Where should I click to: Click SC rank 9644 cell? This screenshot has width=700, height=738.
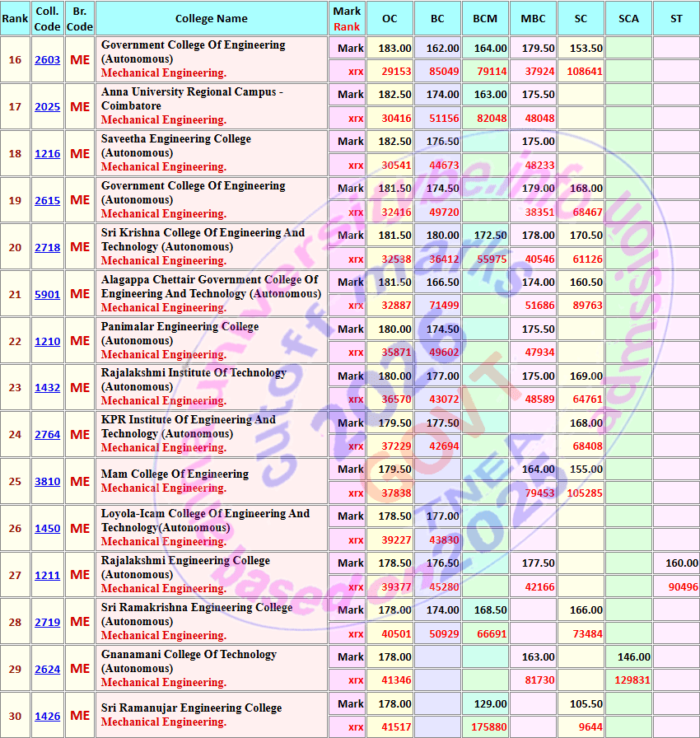tap(581, 727)
